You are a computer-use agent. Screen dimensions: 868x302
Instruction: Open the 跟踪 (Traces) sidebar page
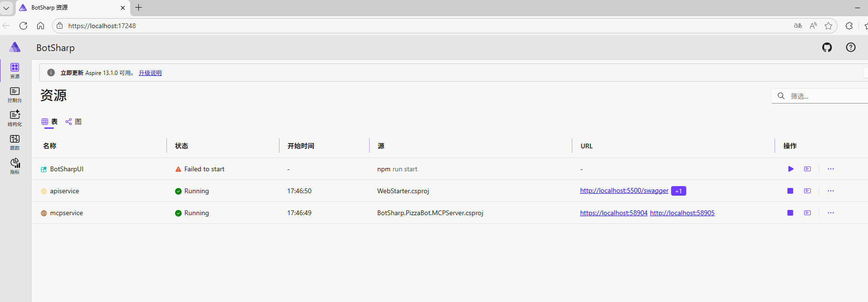point(15,142)
